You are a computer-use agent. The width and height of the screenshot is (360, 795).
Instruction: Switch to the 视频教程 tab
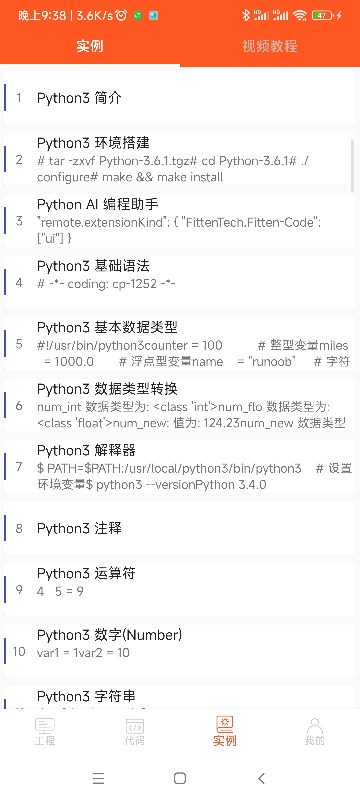(x=270, y=46)
